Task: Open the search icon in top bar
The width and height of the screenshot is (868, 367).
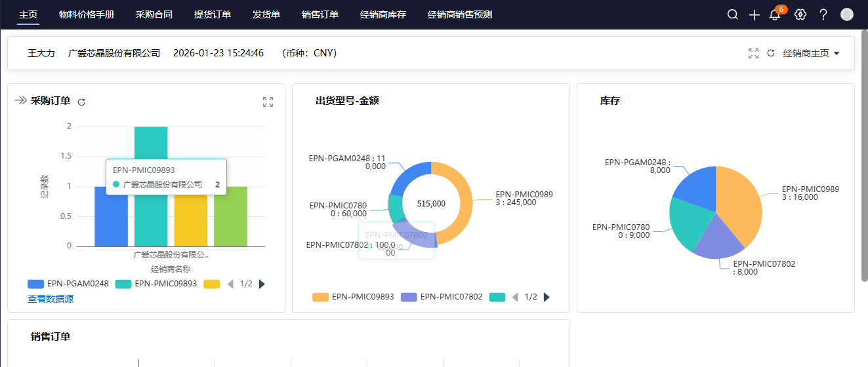Action: click(733, 14)
